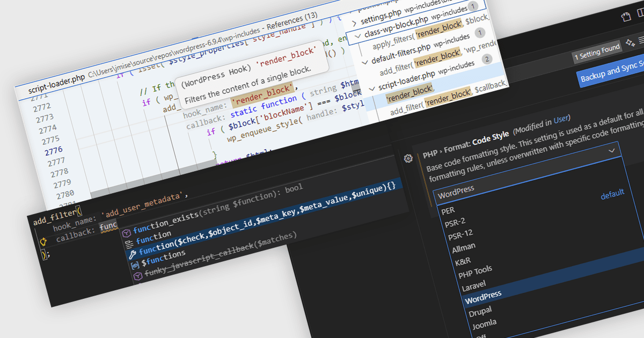Collapse default-filters.php reference group
644x338 pixels.
coord(364,62)
